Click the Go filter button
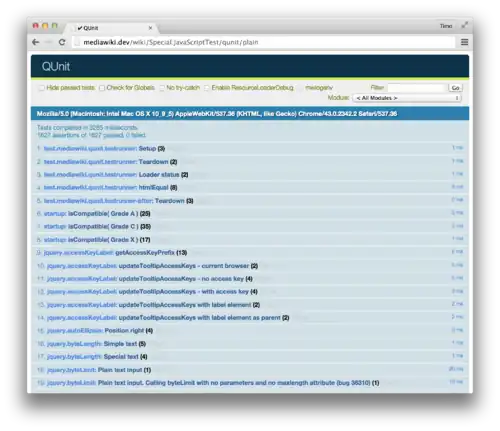Viewport: 500px width, 431px height. pos(455,88)
